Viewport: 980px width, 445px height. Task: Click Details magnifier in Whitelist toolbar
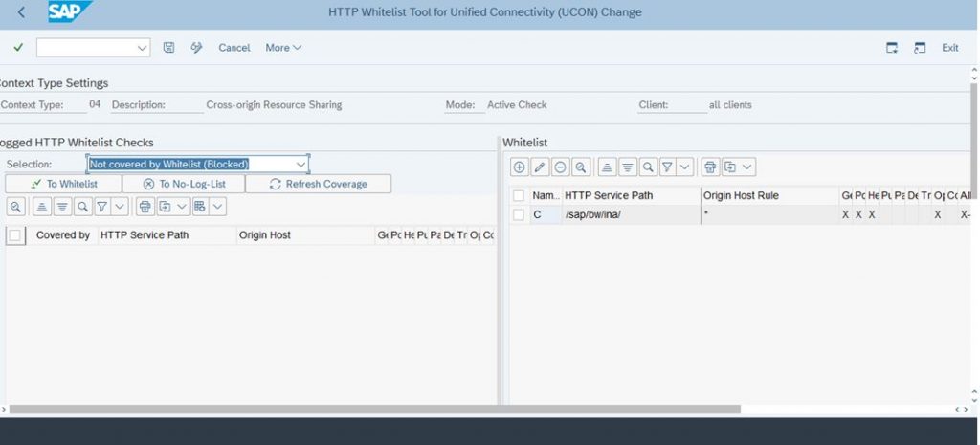click(x=581, y=167)
